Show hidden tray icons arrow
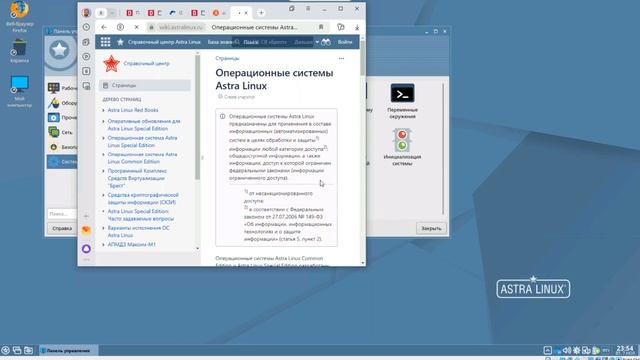Image resolution: width=640 pixels, height=360 pixels. click(x=548, y=350)
